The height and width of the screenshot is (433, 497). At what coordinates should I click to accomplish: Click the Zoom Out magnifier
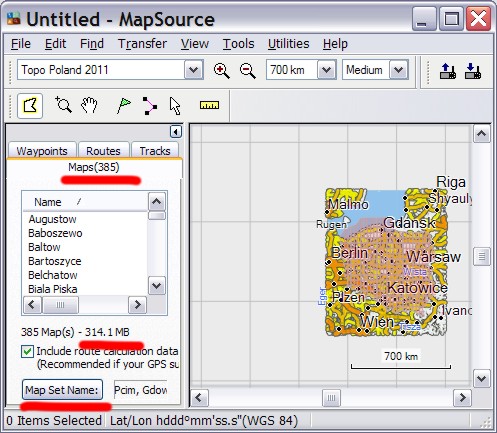(247, 70)
